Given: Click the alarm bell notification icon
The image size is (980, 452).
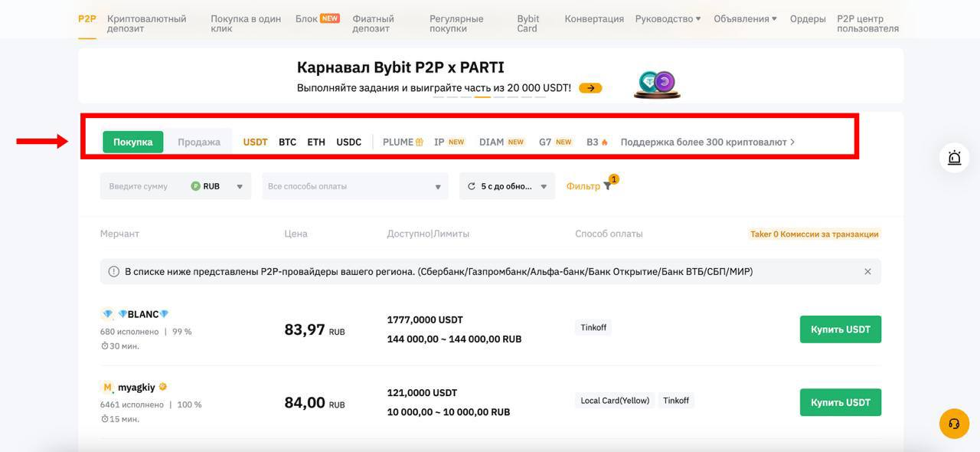Looking at the screenshot, I should point(954,158).
